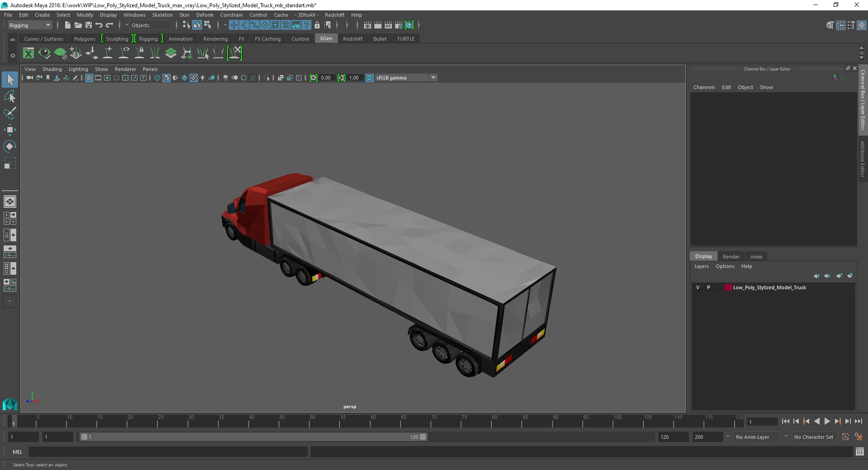Viewport: 868px width, 470px height.
Task: Switch to the Redshift shelf tab
Action: click(x=353, y=39)
